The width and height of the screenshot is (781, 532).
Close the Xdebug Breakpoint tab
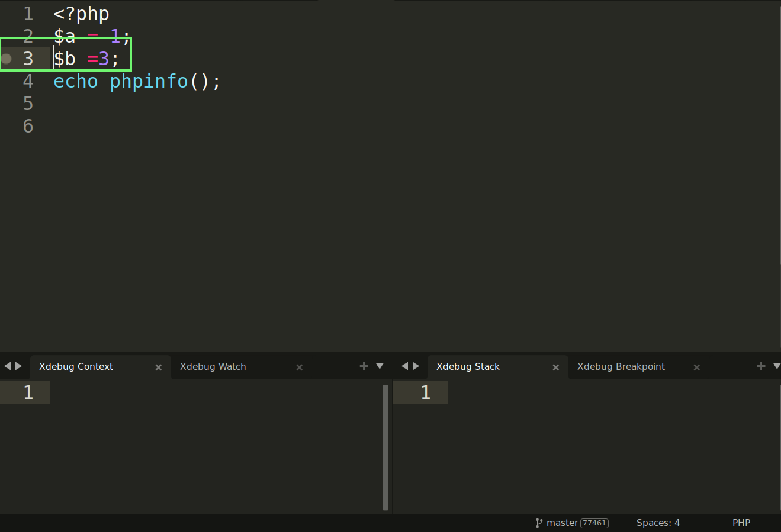pyautogui.click(x=697, y=367)
